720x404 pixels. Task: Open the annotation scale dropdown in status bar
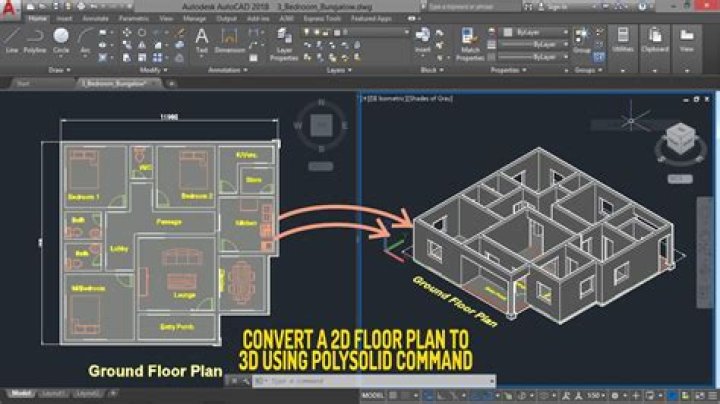596,395
